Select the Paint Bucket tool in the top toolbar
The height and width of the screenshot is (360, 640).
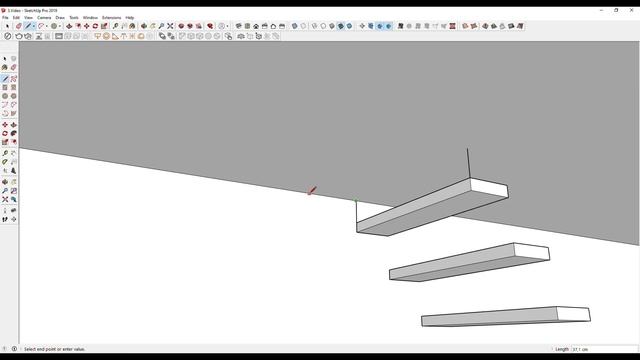tap(132, 26)
